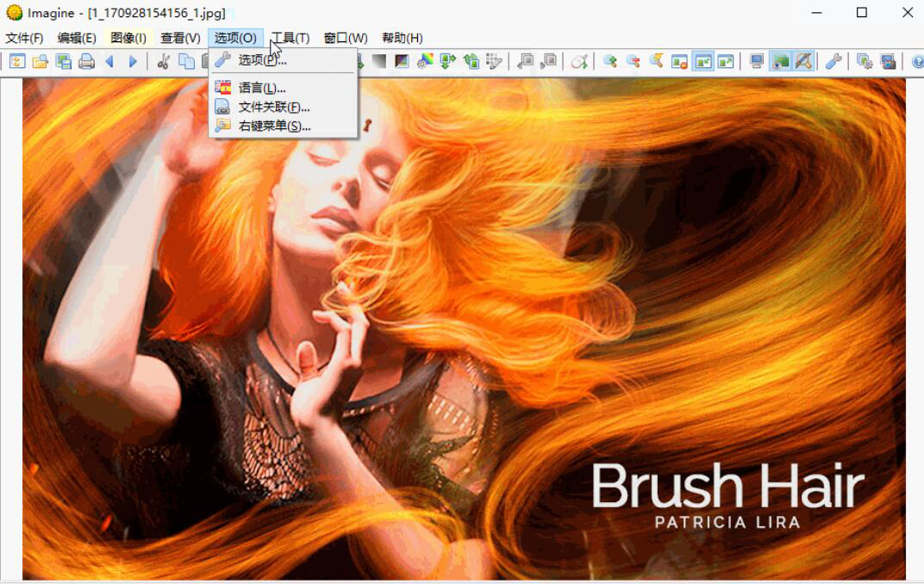Open the 工具(T) menu
The width and height of the screenshot is (924, 584).
[290, 38]
